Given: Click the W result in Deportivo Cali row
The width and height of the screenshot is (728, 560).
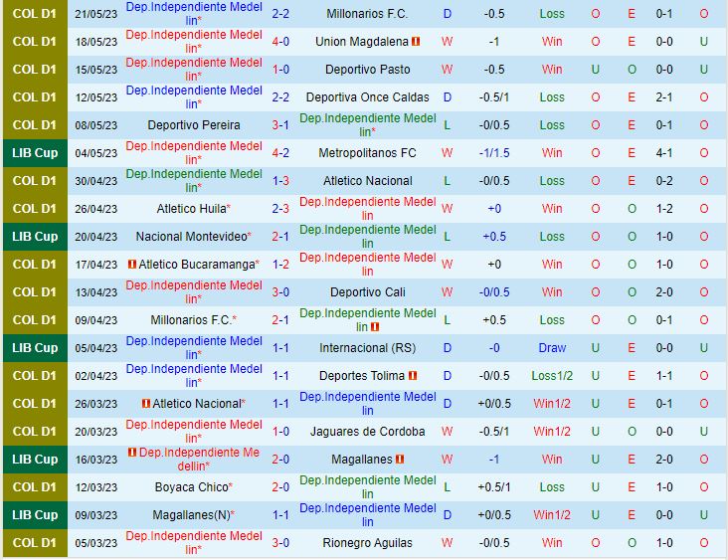Looking at the screenshot, I should [x=448, y=292].
